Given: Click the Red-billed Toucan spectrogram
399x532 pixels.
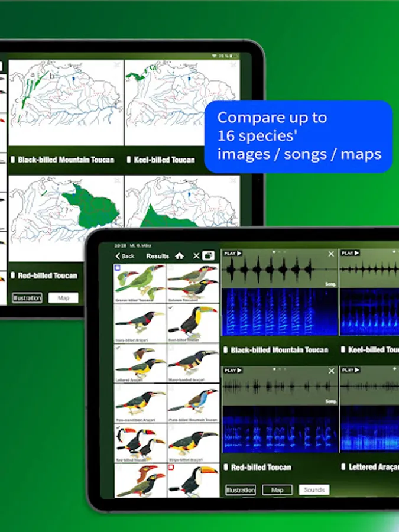Looking at the screenshot, I should pyautogui.click(x=280, y=429).
